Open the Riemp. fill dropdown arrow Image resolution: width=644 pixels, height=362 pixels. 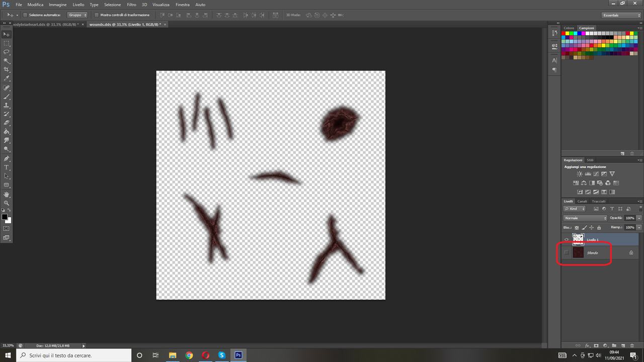click(639, 228)
